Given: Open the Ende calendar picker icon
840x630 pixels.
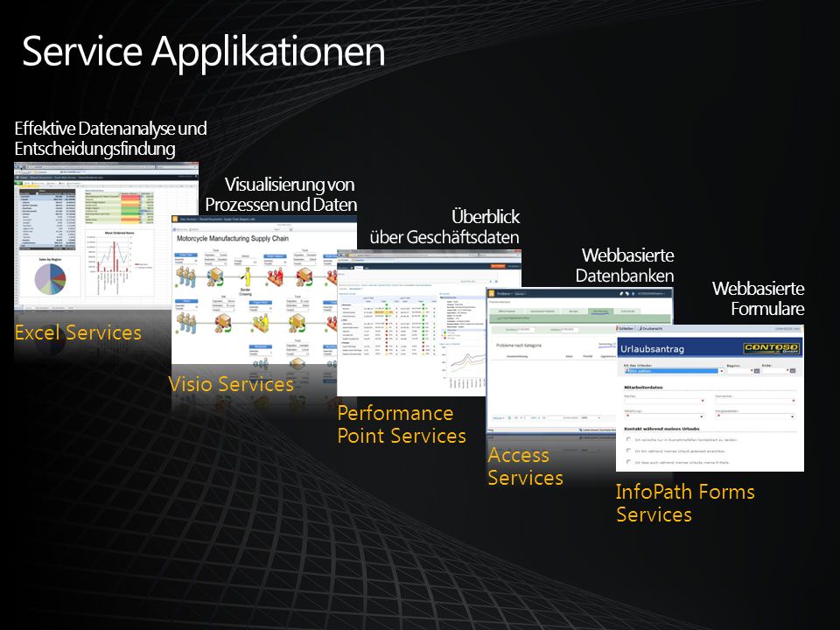Looking at the screenshot, I should 793,371.
